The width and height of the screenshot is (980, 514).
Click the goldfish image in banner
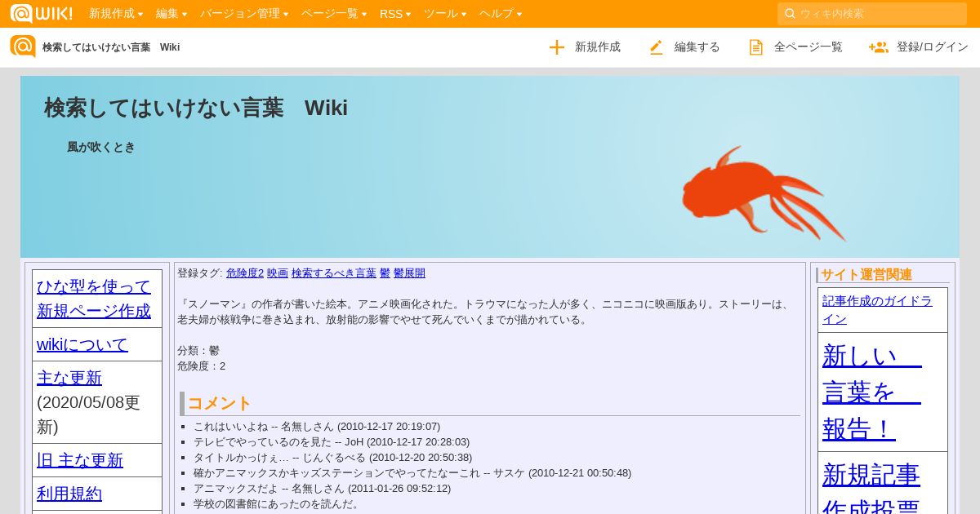pos(764,193)
